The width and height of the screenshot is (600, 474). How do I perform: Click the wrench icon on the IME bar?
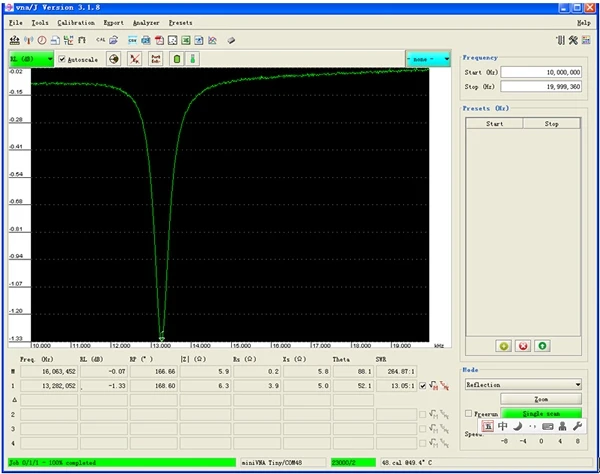577,425
